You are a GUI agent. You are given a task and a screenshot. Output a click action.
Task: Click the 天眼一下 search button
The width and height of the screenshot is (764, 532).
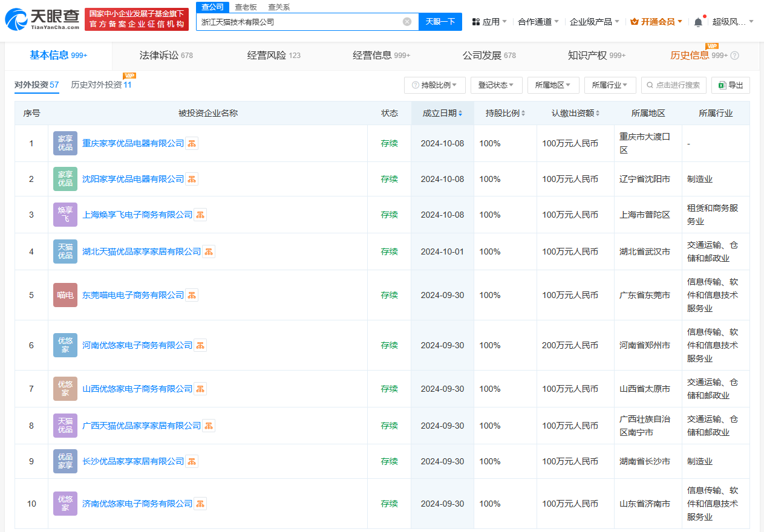(440, 22)
